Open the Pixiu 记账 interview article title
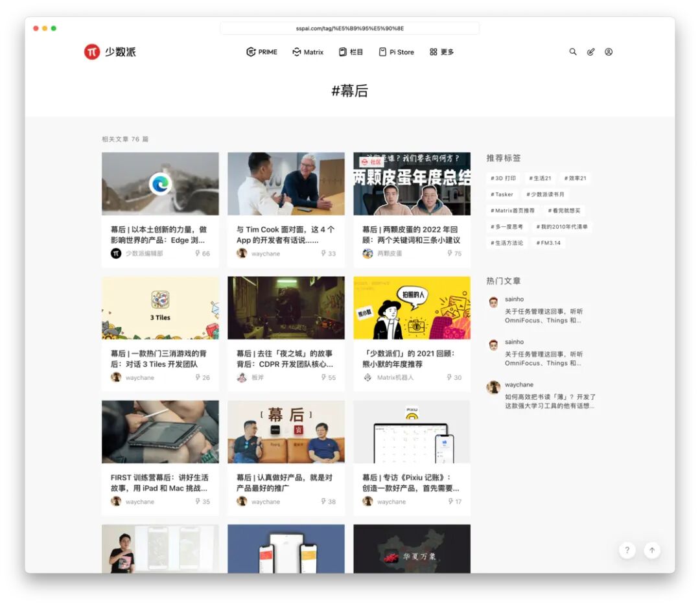Screen dimensions: 700x606 411,484
